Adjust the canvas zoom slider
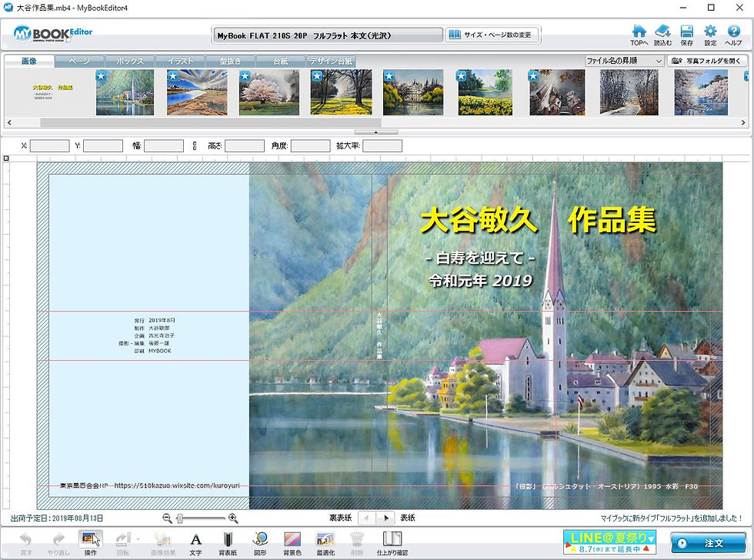The height and width of the screenshot is (560, 754). tap(180, 518)
